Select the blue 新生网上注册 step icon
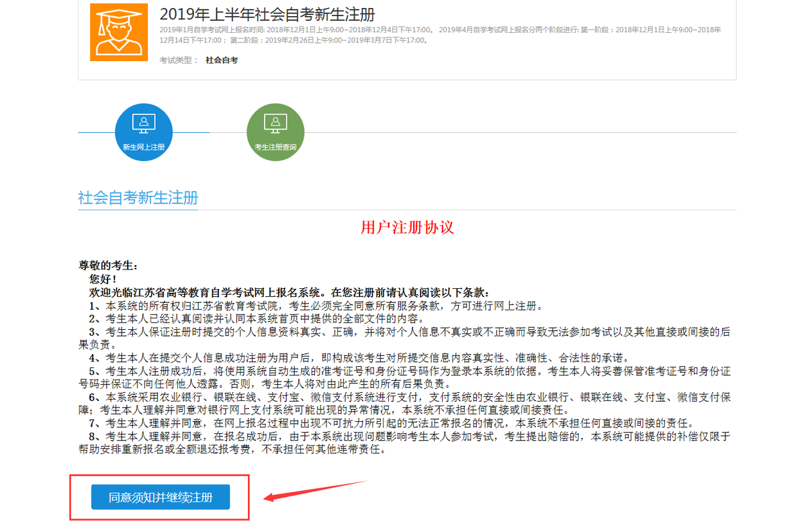 pos(143,131)
